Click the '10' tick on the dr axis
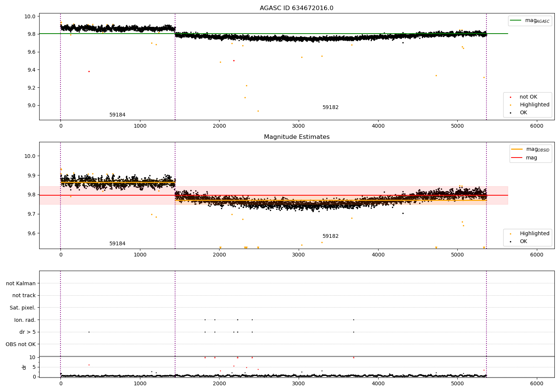Screen dimensions: 560x392 pyautogui.click(x=32, y=357)
